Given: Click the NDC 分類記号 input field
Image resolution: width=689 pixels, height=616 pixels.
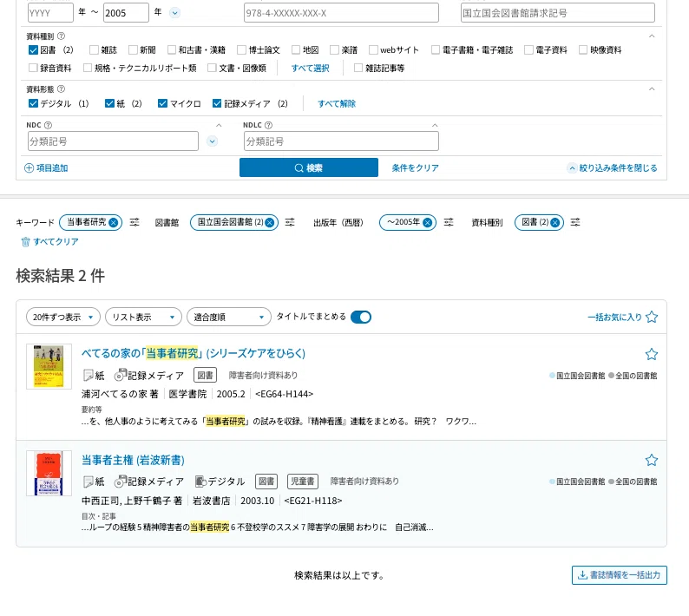Looking at the screenshot, I should tap(113, 141).
